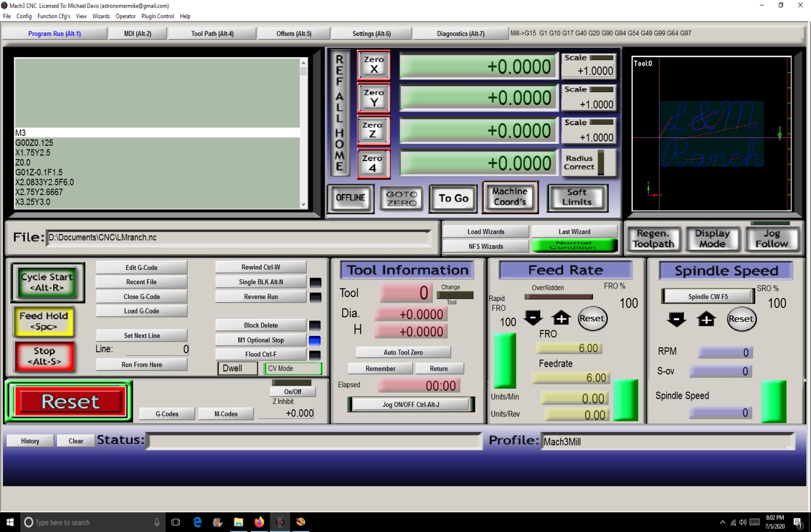811x532 pixels.
Task: Click the volume icon in system tray
Action: point(743,522)
